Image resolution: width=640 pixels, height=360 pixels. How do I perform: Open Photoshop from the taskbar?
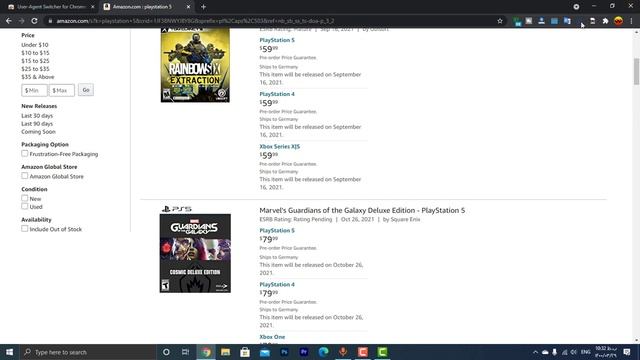(284, 352)
